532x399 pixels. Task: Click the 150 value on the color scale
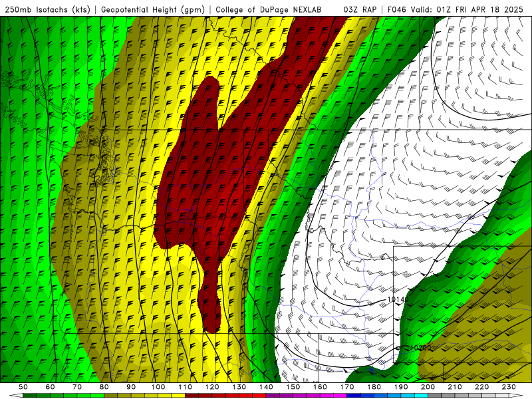pos(293,387)
